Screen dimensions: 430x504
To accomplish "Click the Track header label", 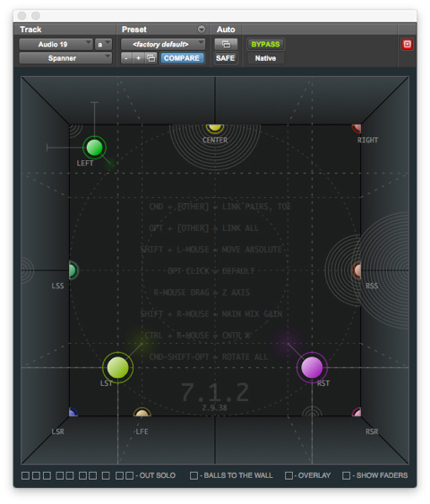I will pos(30,30).
